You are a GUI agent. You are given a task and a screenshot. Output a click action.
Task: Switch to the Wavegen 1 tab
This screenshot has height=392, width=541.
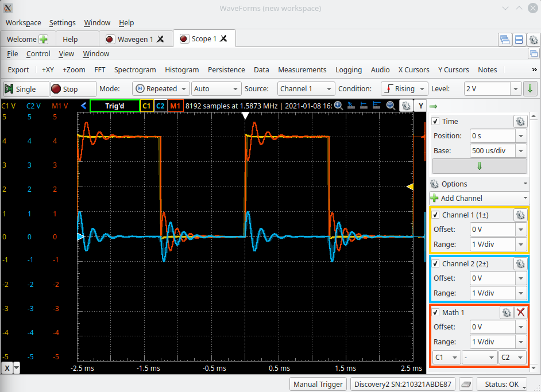pyautogui.click(x=135, y=39)
